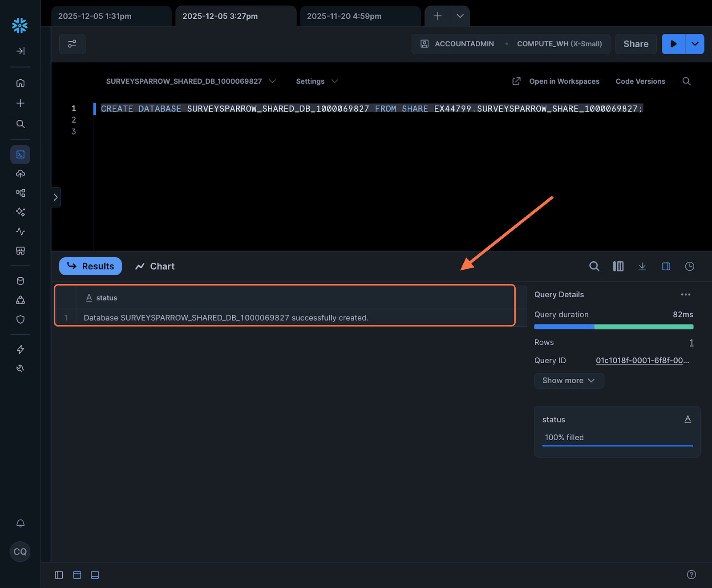The image size is (712, 588).
Task: Open the column selector icon
Action: [618, 266]
